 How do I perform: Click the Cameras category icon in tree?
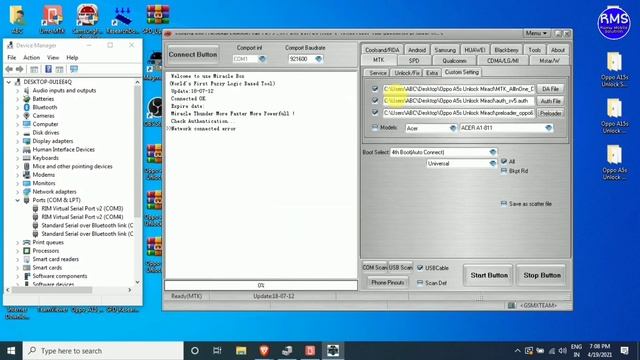27,116
